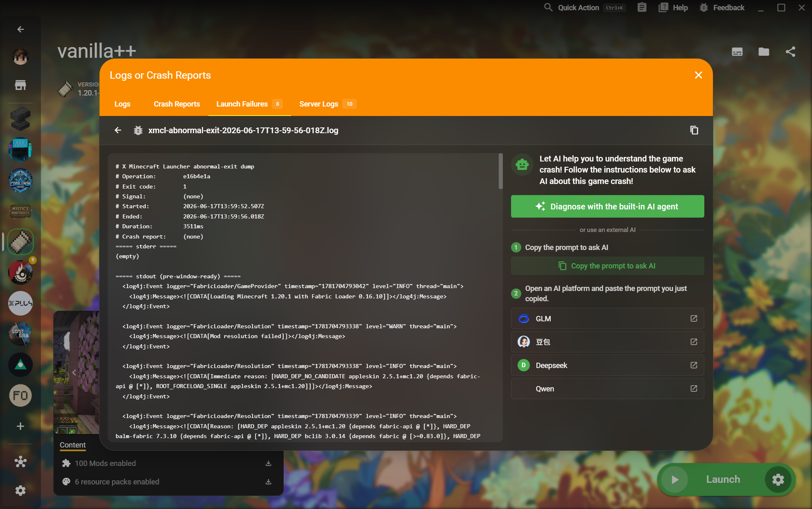Select the Content tab

tap(72, 445)
